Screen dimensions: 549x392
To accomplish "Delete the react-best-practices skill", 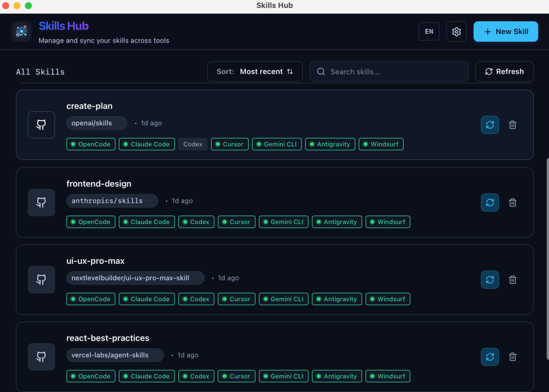I will click(512, 357).
